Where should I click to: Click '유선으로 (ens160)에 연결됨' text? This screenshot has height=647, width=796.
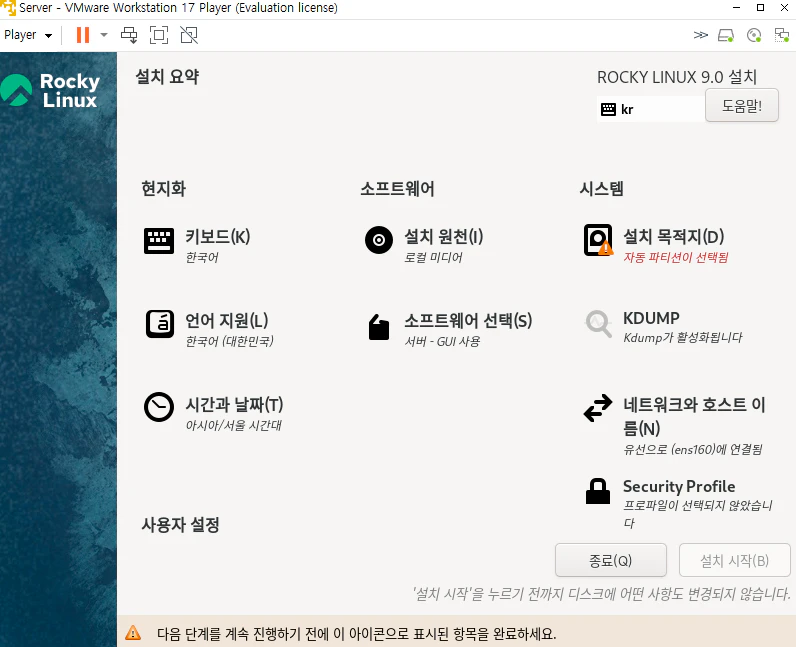click(x=693, y=449)
